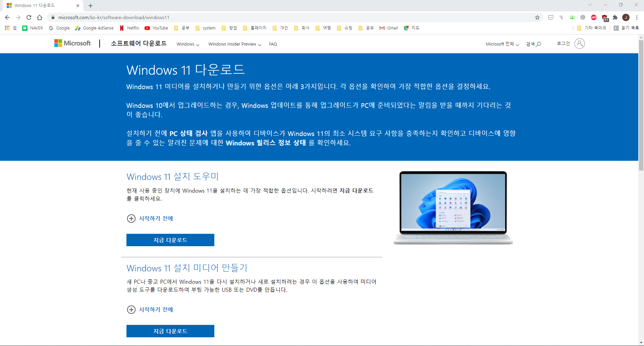Open the system bookmark folder
The width and height of the screenshot is (644, 346).
(x=205, y=28)
